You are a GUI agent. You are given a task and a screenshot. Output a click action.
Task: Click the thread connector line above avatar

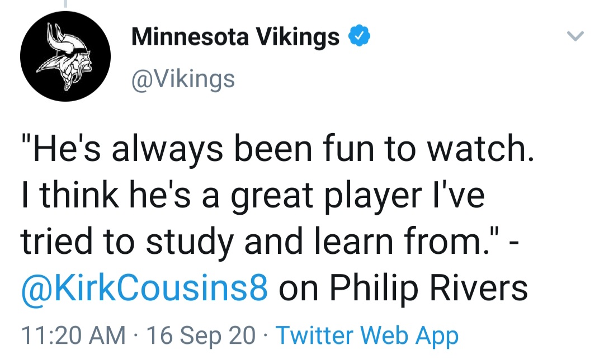click(65, 4)
